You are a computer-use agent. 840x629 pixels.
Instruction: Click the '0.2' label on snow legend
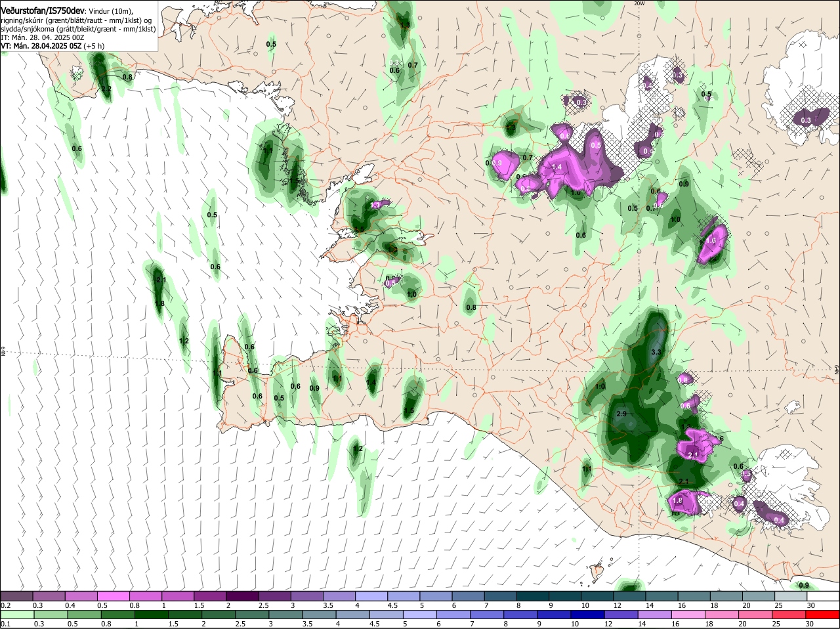click(x=5, y=605)
